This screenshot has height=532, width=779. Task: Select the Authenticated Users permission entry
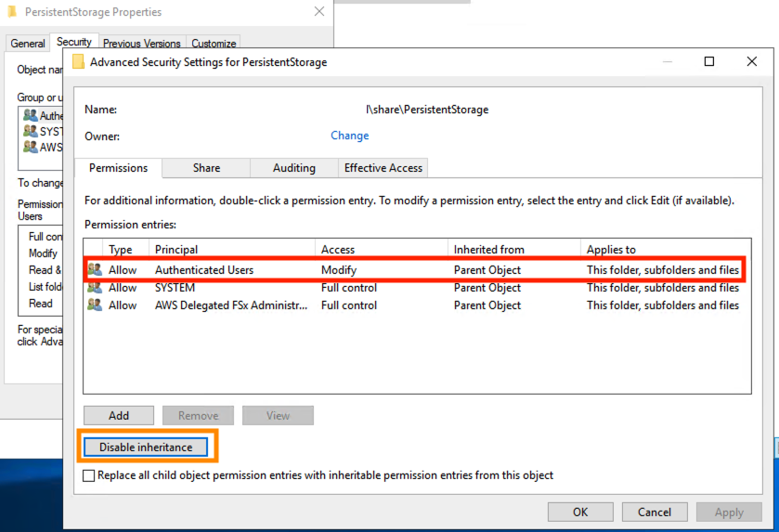[x=417, y=270]
